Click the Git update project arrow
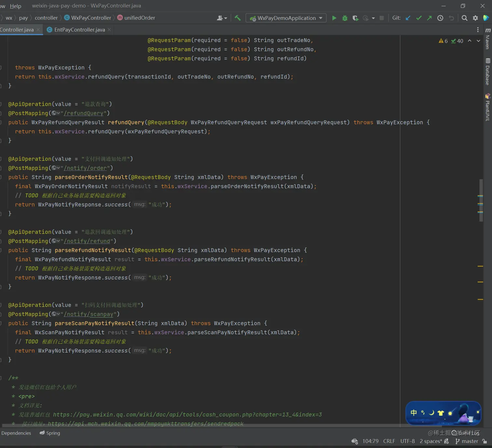 (x=408, y=18)
